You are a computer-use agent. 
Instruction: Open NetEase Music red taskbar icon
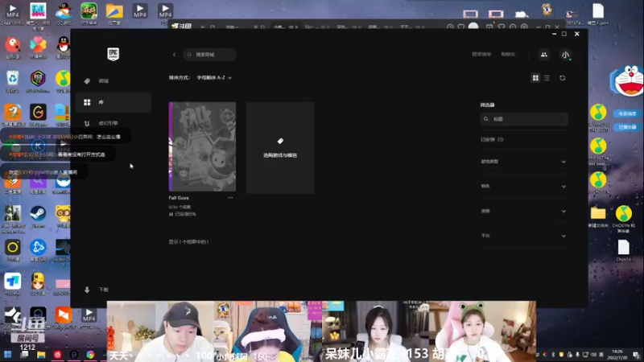click(x=57, y=355)
